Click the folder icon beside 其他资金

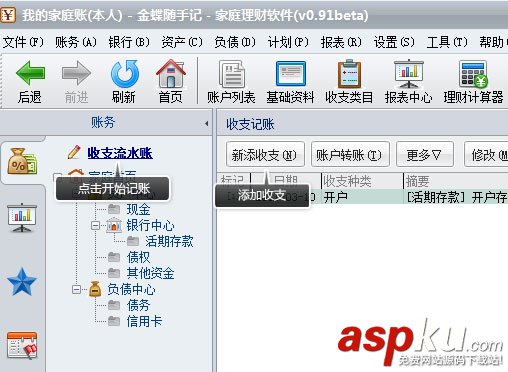[114, 273]
